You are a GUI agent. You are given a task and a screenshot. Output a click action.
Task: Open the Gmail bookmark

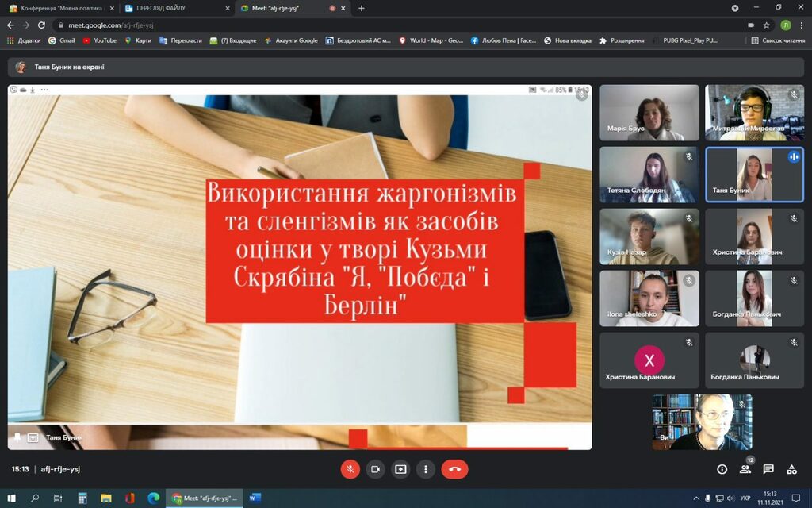click(62, 40)
